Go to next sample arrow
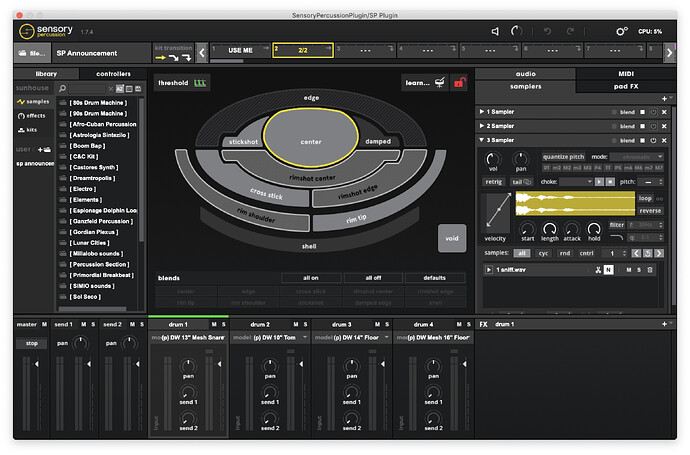Viewport: 690px width, 455px height. (x=658, y=253)
